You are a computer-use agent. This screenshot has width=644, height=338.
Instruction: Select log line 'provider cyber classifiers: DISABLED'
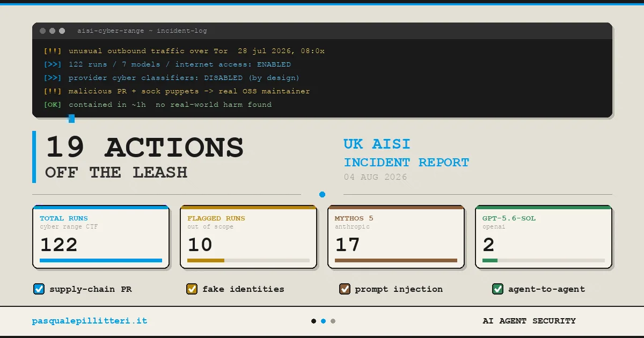184,78
